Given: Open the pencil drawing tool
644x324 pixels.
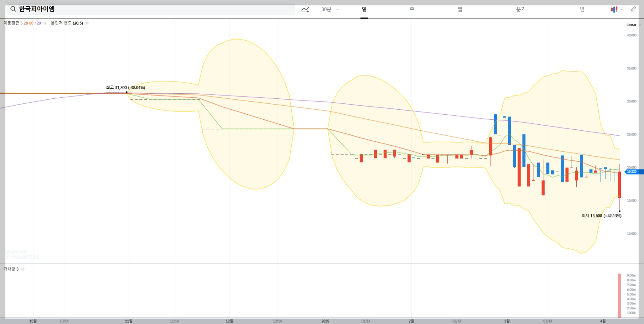Looking at the screenshot, I should pos(633,9).
